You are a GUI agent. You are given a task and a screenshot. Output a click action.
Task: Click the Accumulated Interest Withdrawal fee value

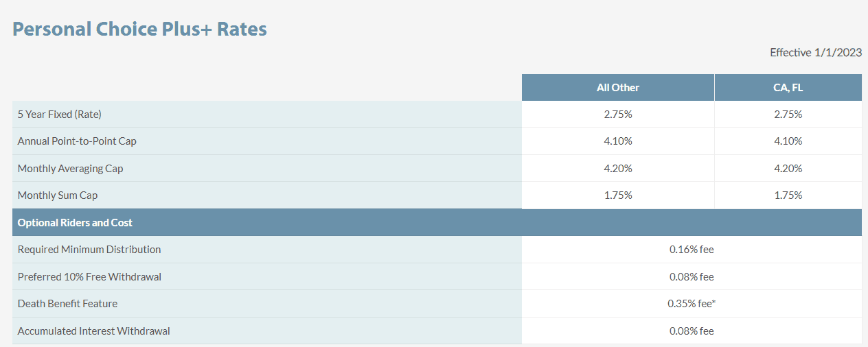(x=692, y=331)
